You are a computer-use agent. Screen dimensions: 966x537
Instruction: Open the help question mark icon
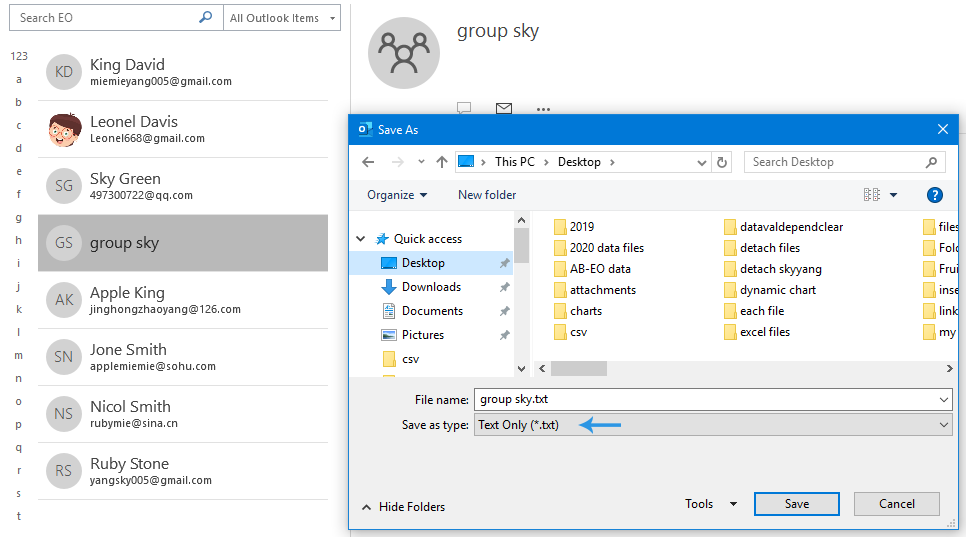(x=935, y=195)
